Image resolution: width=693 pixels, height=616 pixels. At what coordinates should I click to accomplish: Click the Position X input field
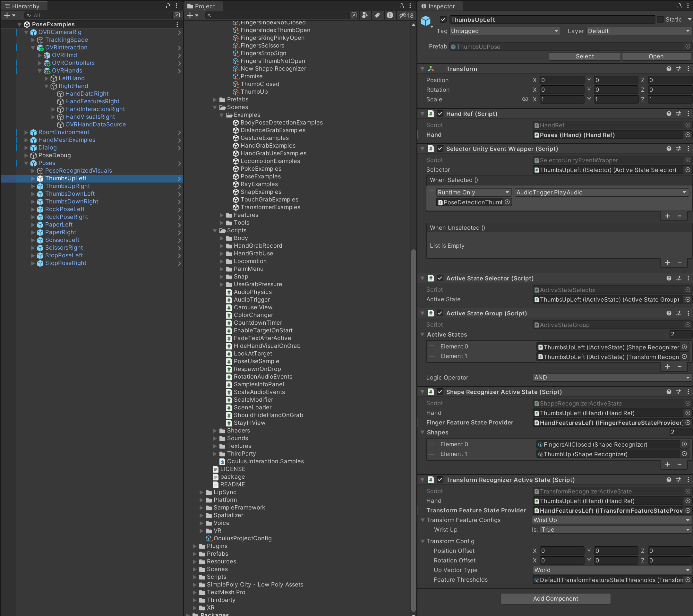pyautogui.click(x=562, y=80)
